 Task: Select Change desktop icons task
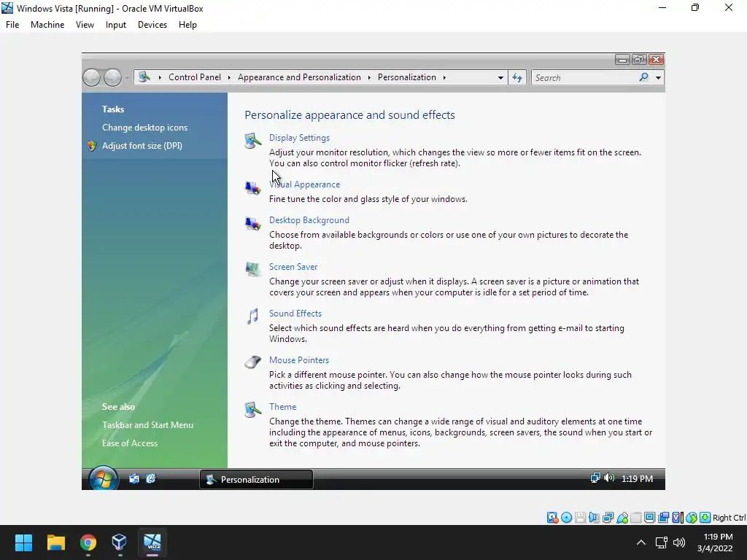[x=145, y=128]
